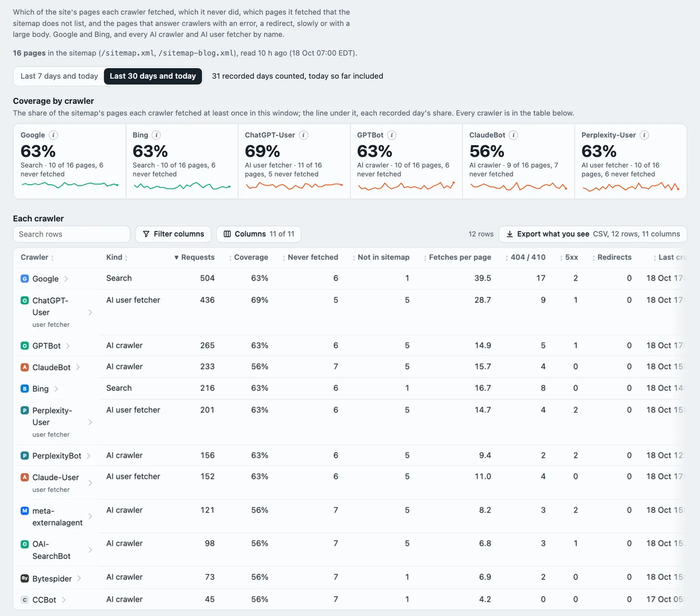Click the GPTBot row logo icon

(x=24, y=346)
